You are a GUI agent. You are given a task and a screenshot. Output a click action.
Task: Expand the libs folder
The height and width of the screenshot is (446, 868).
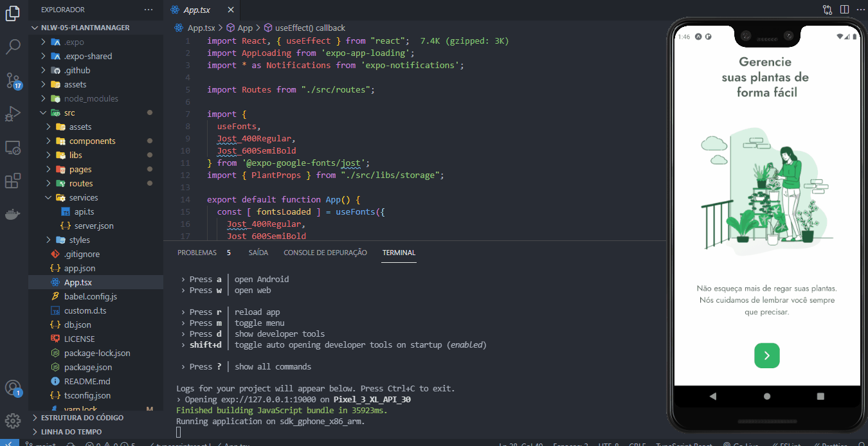96,155
